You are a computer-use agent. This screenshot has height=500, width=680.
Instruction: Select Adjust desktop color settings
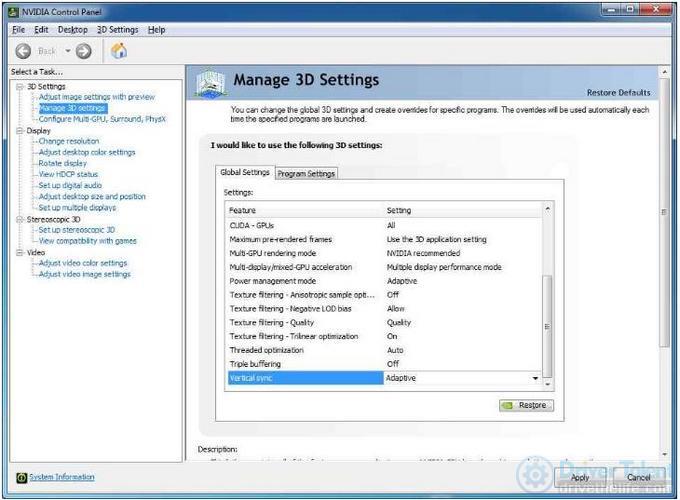(87, 152)
